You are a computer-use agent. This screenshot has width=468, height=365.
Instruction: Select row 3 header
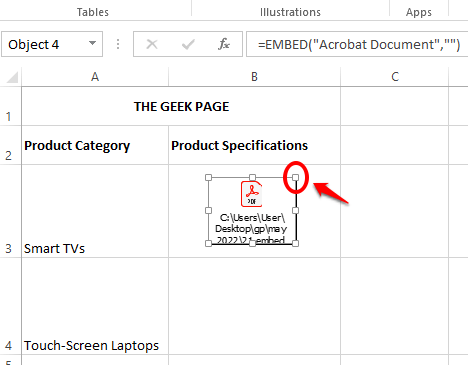tap(10, 211)
